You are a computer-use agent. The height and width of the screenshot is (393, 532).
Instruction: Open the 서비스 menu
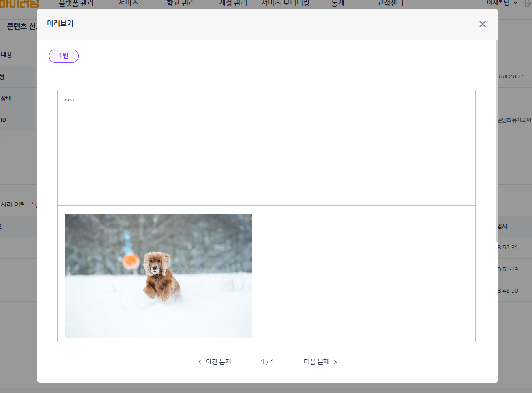[129, 4]
